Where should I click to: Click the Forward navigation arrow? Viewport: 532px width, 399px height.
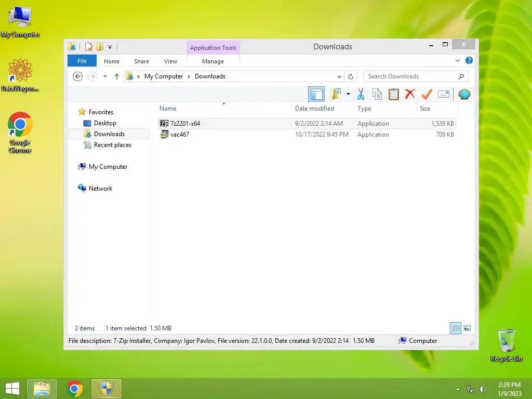click(92, 76)
